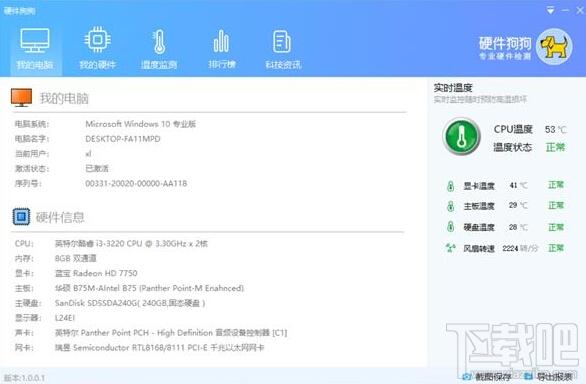Click the Panther Point PCH sound card line
586x384 pixels.
pos(171,332)
